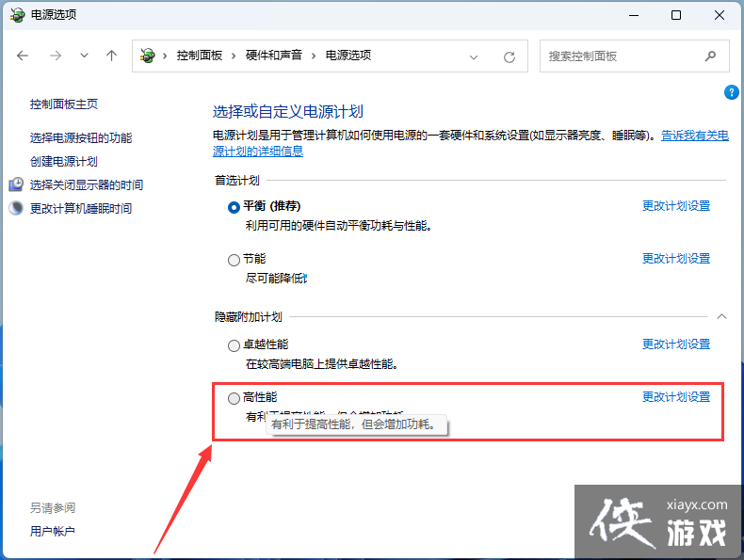744x560 pixels.
Task: Select the 高性能 power plan radio
Action: [234, 398]
